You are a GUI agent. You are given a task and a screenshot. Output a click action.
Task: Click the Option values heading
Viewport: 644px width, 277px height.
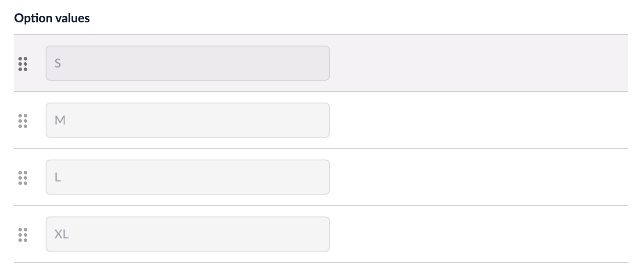51,18
